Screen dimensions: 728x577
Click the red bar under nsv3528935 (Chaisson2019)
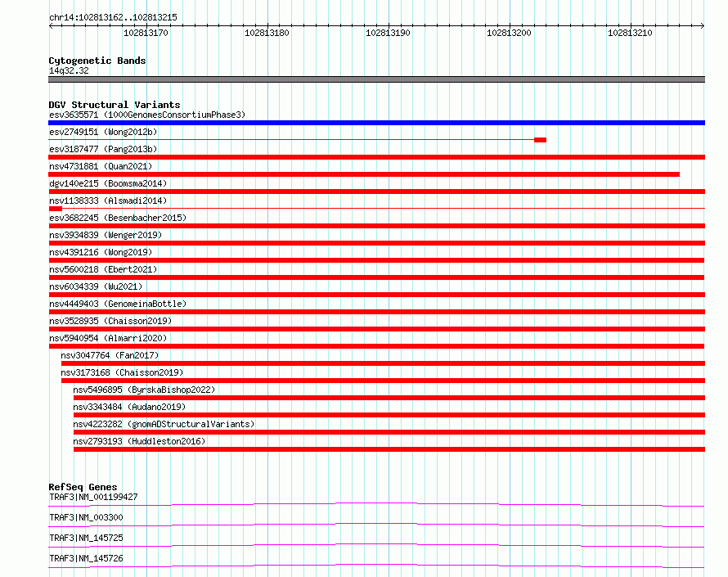[376, 329]
